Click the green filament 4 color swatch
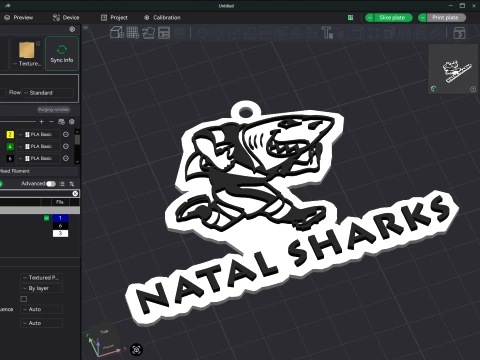 (x=10, y=146)
